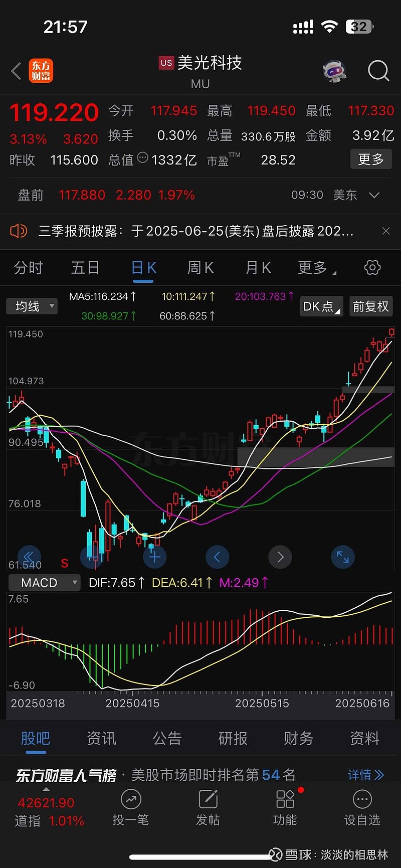Open the MACD indicator dropdown

(45, 583)
